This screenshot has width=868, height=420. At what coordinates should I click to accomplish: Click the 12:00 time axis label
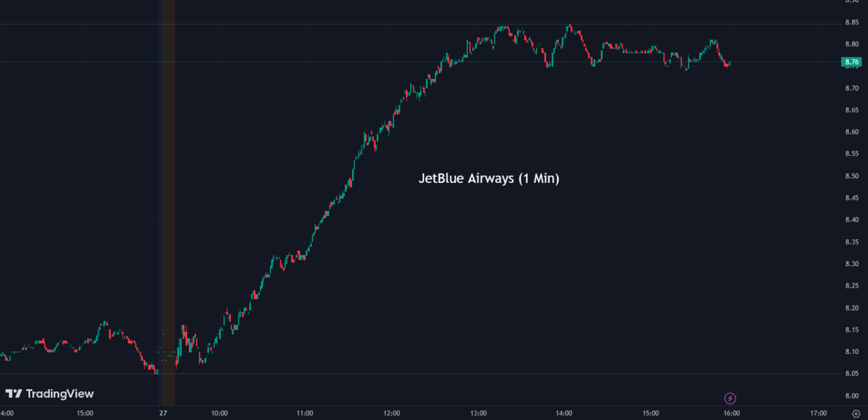point(392,413)
